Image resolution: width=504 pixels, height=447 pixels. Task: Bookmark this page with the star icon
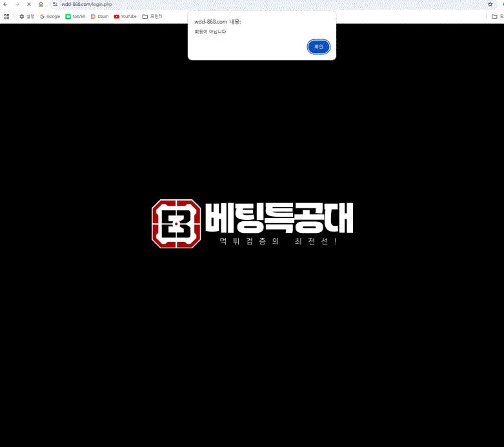click(490, 4)
